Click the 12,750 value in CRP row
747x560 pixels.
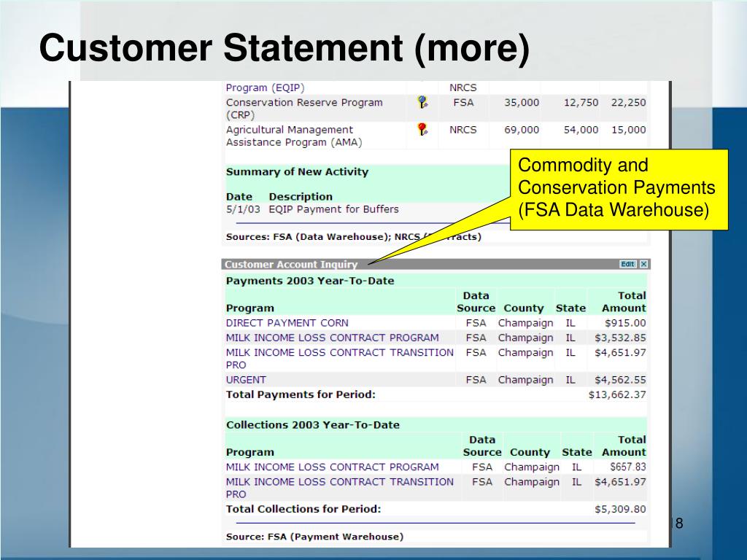click(x=581, y=102)
